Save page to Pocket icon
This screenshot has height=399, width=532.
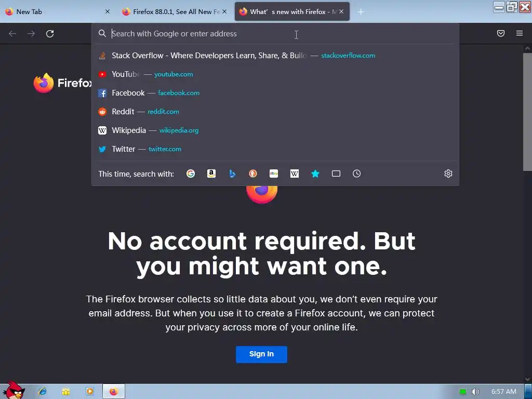[501, 33]
